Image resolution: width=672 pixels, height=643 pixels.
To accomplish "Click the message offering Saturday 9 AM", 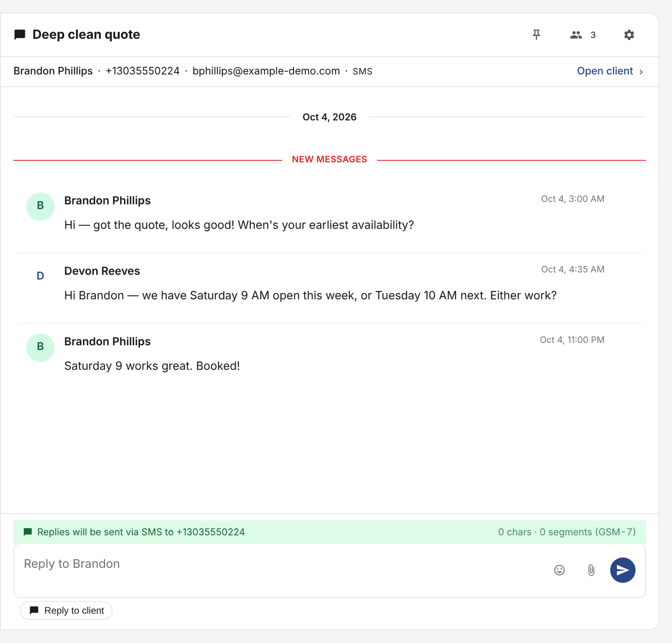I will [x=310, y=296].
